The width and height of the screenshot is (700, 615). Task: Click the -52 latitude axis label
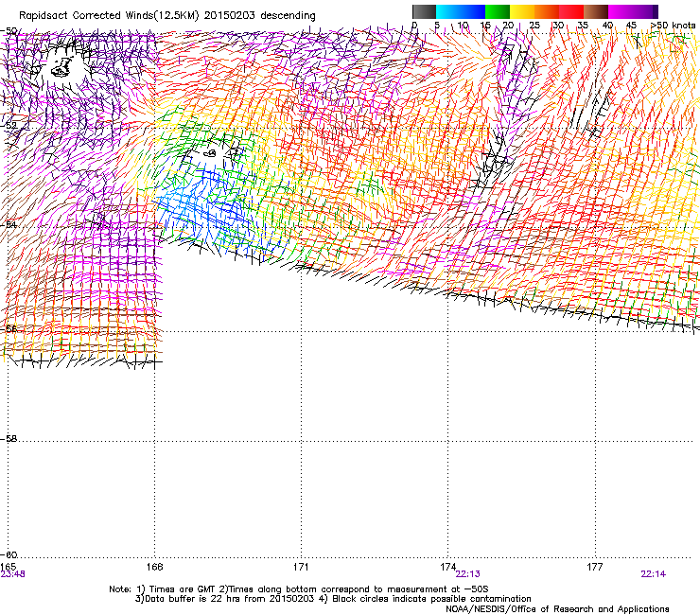click(x=9, y=126)
